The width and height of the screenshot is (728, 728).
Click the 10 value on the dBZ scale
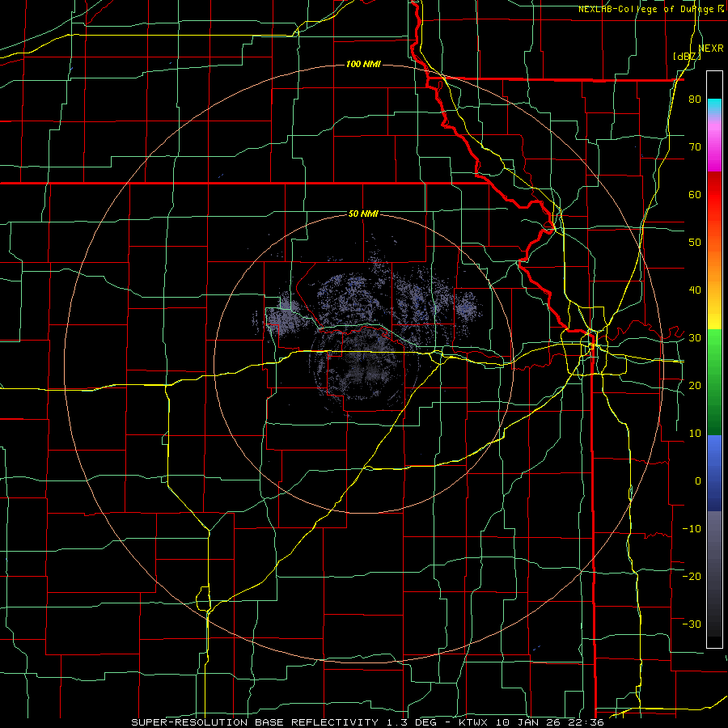(695, 434)
